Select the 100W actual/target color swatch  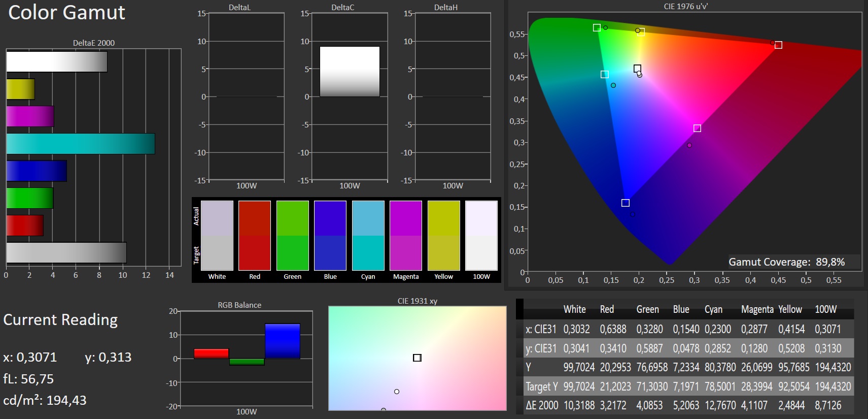[x=481, y=236]
